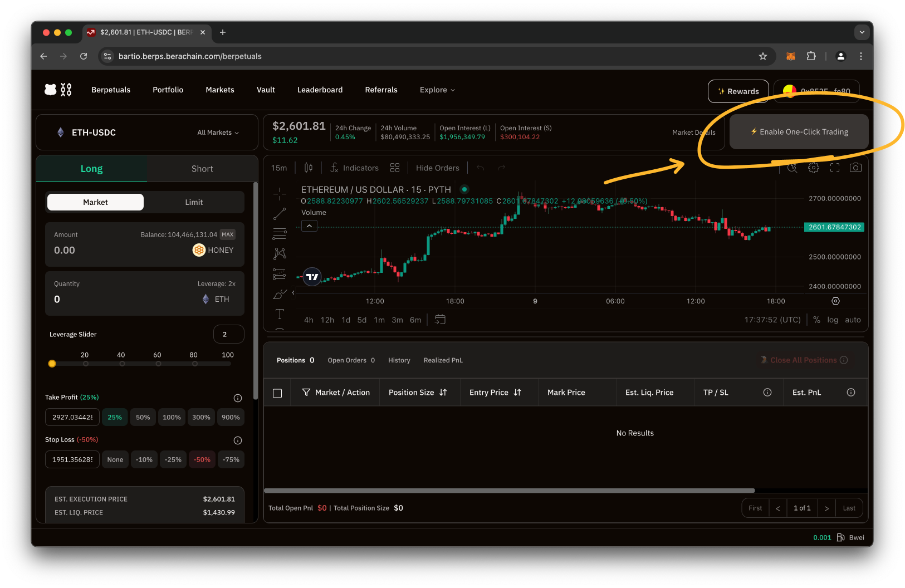Open chart axis settings gear icon
This screenshot has height=588, width=905.
(835, 301)
